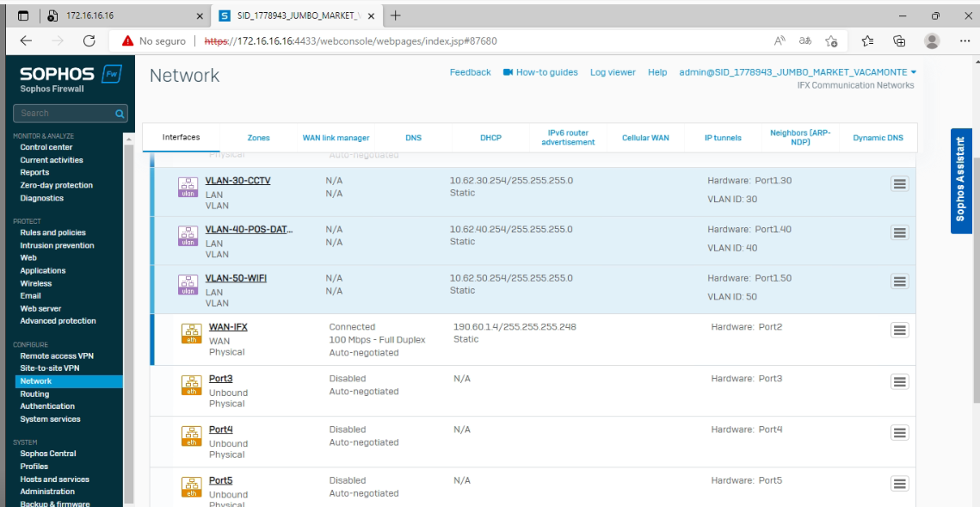
Task: Open hamburger menu for WAN-IFX interface
Action: (899, 331)
